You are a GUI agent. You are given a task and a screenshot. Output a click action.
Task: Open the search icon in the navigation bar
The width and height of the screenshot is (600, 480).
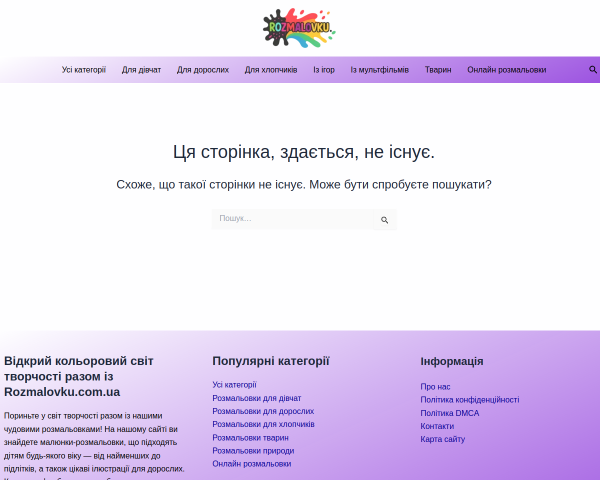pos(593,70)
